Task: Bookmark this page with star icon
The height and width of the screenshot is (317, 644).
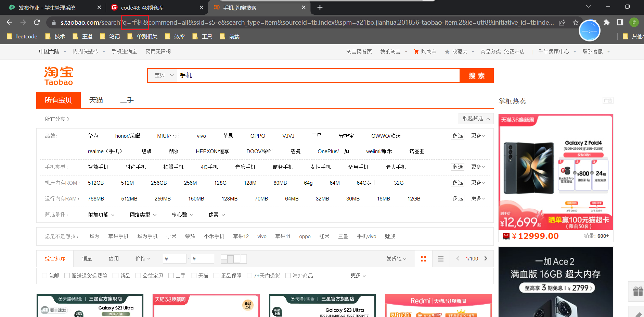Action: coord(576,22)
